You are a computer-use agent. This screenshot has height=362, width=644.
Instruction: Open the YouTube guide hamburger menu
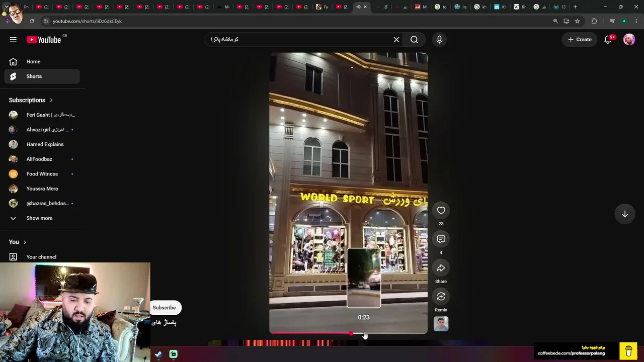pos(13,40)
